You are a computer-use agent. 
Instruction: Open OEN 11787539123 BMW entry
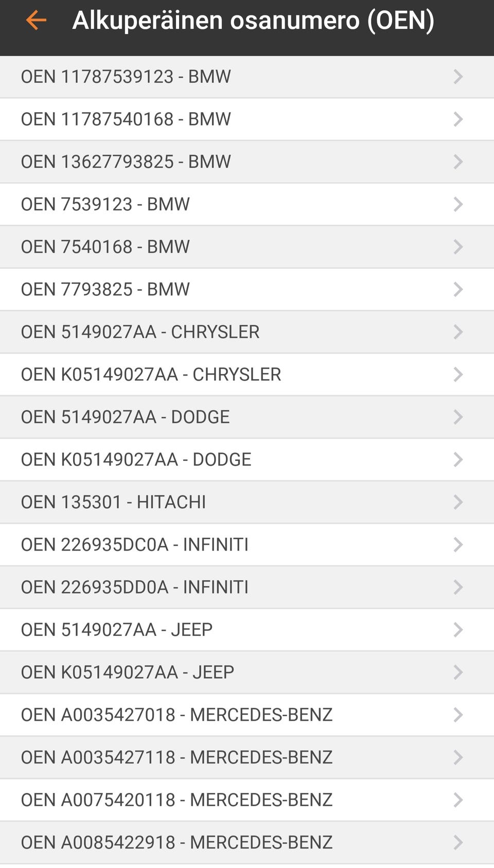(126, 77)
